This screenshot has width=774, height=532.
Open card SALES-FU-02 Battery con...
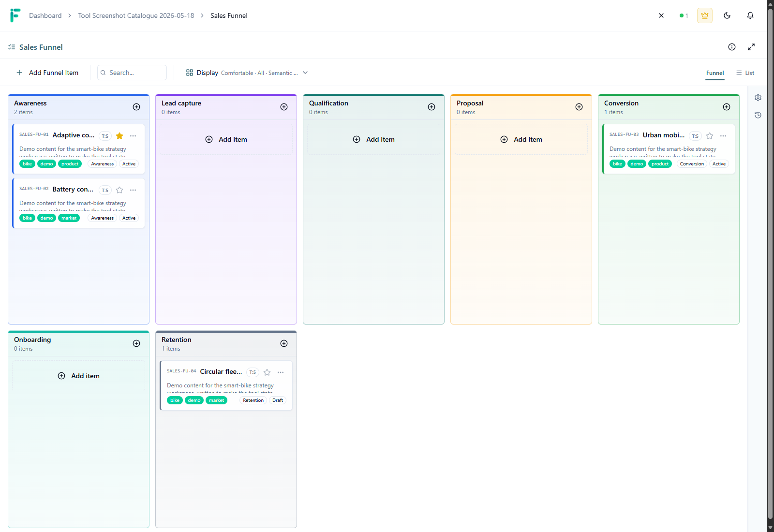79,203
